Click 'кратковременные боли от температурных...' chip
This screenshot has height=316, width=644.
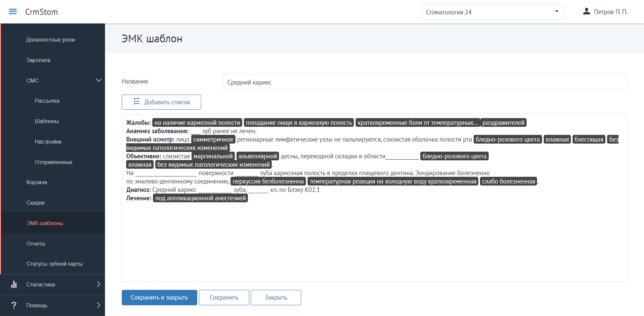(418, 123)
